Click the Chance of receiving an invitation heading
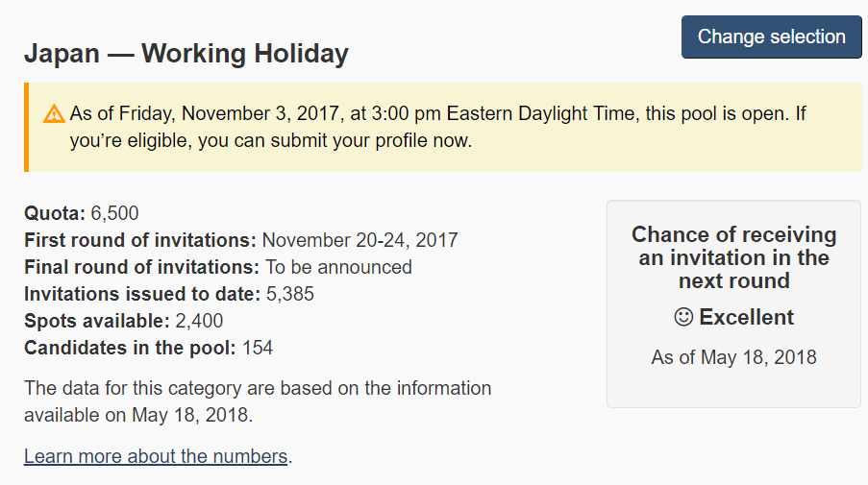868x485 pixels. 734,257
